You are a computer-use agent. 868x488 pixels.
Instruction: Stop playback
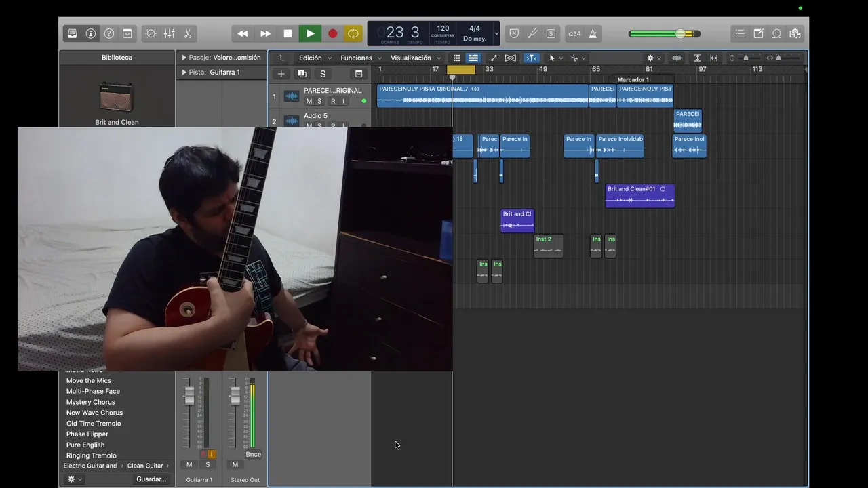coord(288,33)
